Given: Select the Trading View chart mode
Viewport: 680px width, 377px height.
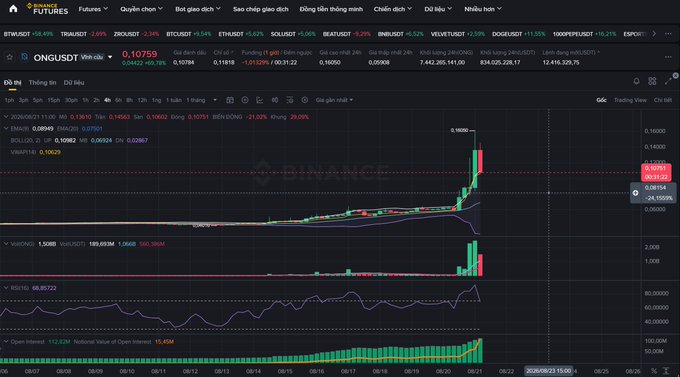Looking at the screenshot, I should [630, 100].
